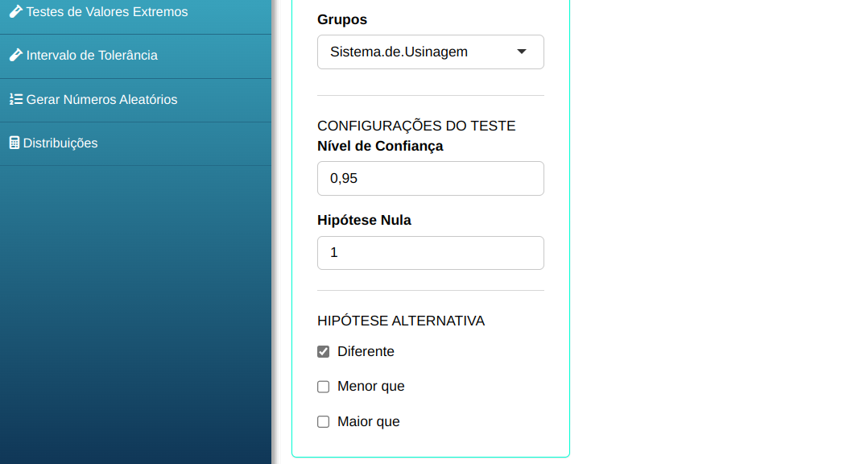The width and height of the screenshot is (868, 464).
Task: Click the Maior que label text
Action: (x=368, y=422)
